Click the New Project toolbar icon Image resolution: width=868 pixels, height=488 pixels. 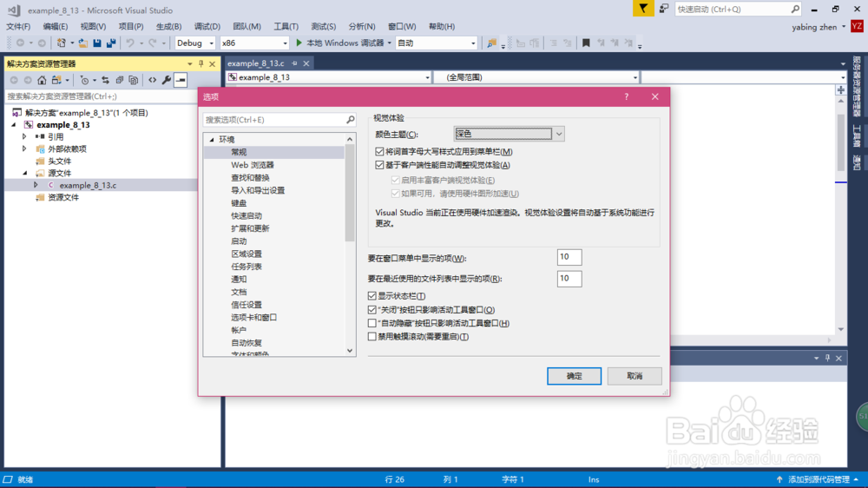click(62, 43)
